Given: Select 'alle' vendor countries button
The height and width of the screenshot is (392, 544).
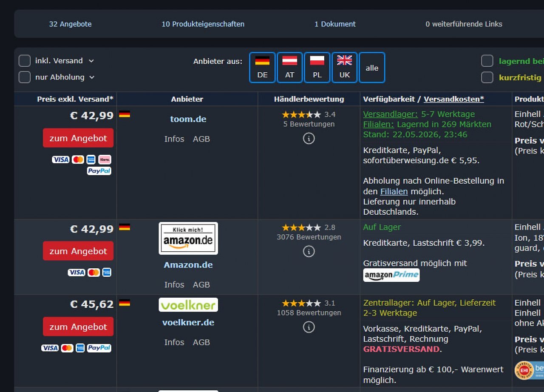Looking at the screenshot, I should pyautogui.click(x=372, y=68).
